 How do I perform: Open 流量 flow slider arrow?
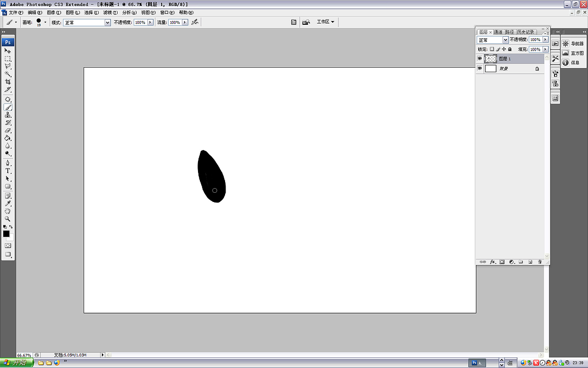[x=185, y=22]
